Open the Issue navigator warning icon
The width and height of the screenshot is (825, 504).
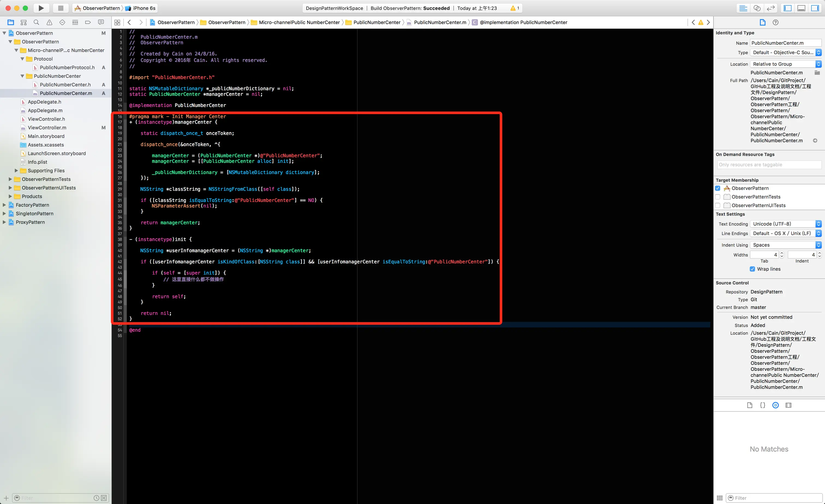49,22
